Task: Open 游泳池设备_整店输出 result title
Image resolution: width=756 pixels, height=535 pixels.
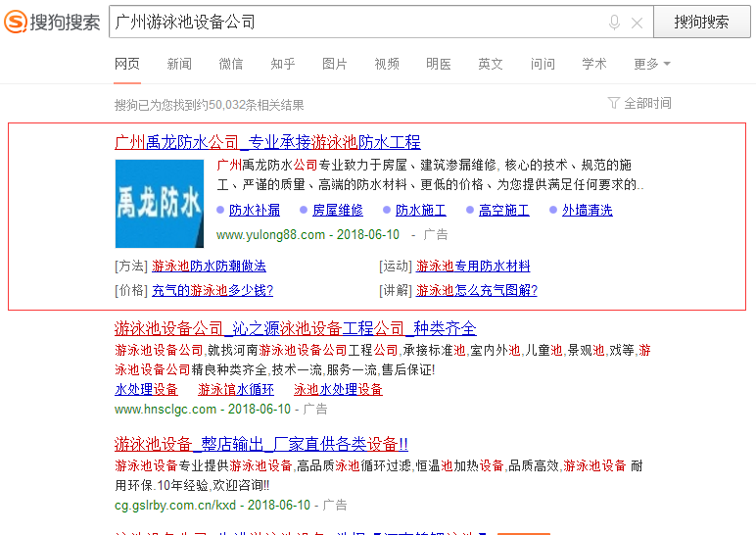Action: click(261, 444)
